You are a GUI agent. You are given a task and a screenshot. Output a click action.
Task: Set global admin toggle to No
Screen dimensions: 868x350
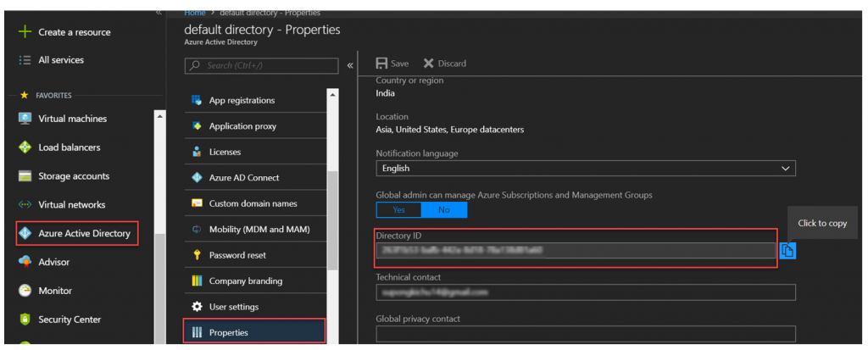444,210
